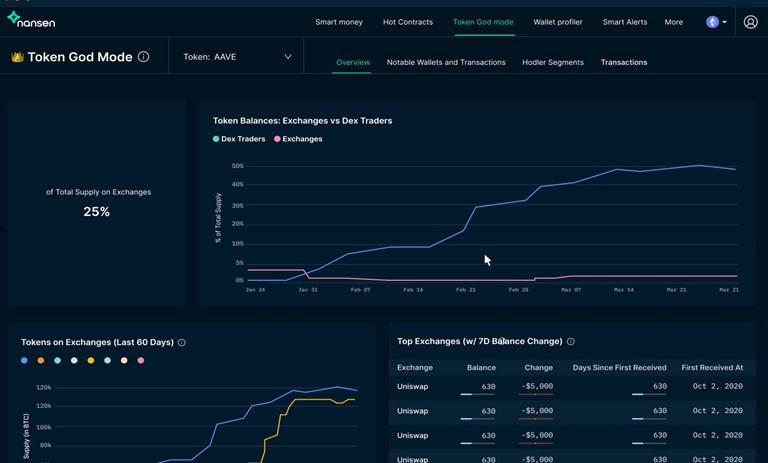This screenshot has height=463, width=768.
Task: Click the crown icon beside Token God Mode
Action: click(18, 57)
